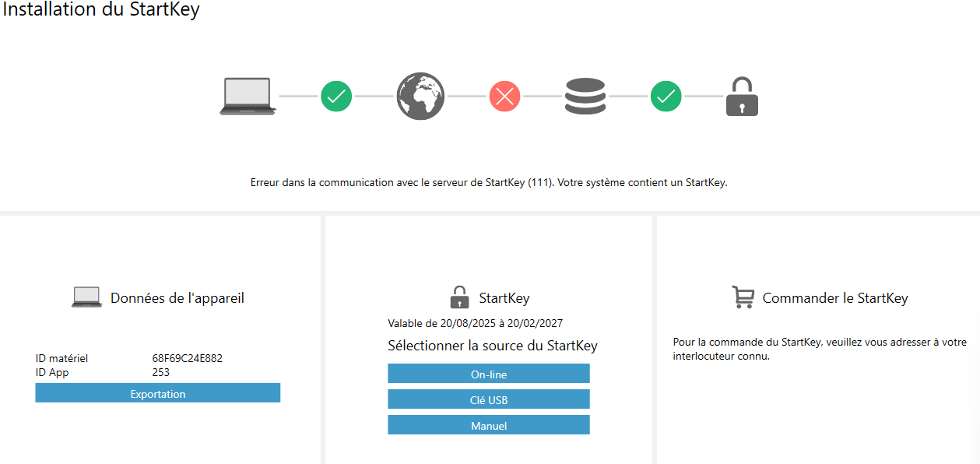Screen dimensions: 980x464
Task: Click the Installation du StartKey page title
Action: click(x=101, y=11)
